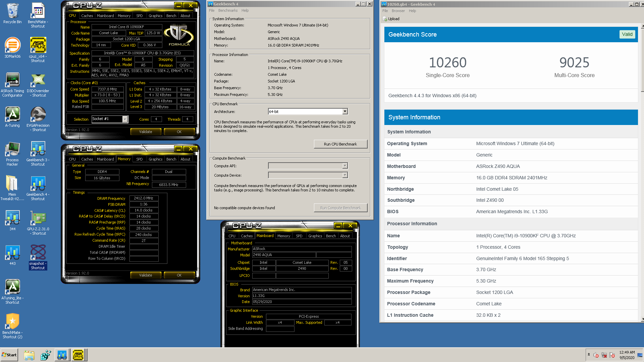Screen dimensions: 644x362
Task: Click Validate in the top CPU-Z window
Action: (146, 132)
